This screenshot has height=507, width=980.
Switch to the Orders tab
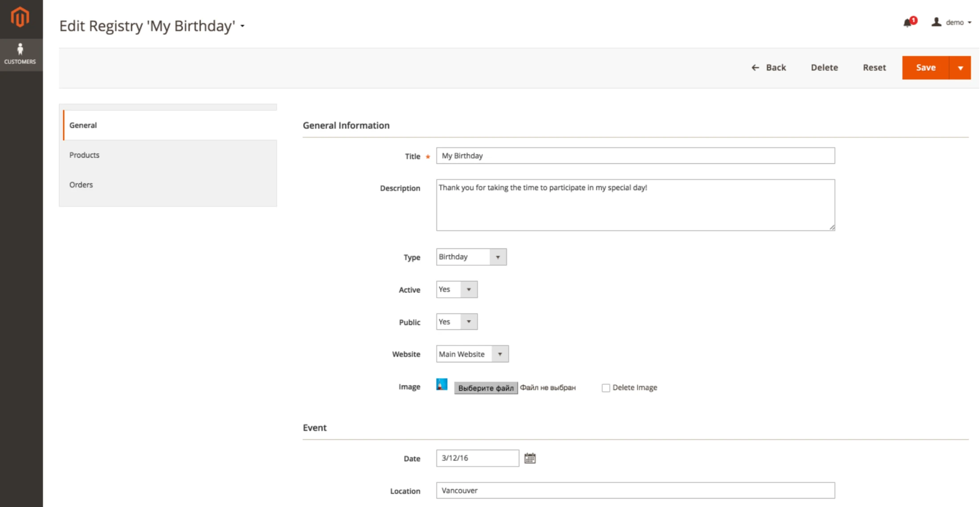click(81, 185)
